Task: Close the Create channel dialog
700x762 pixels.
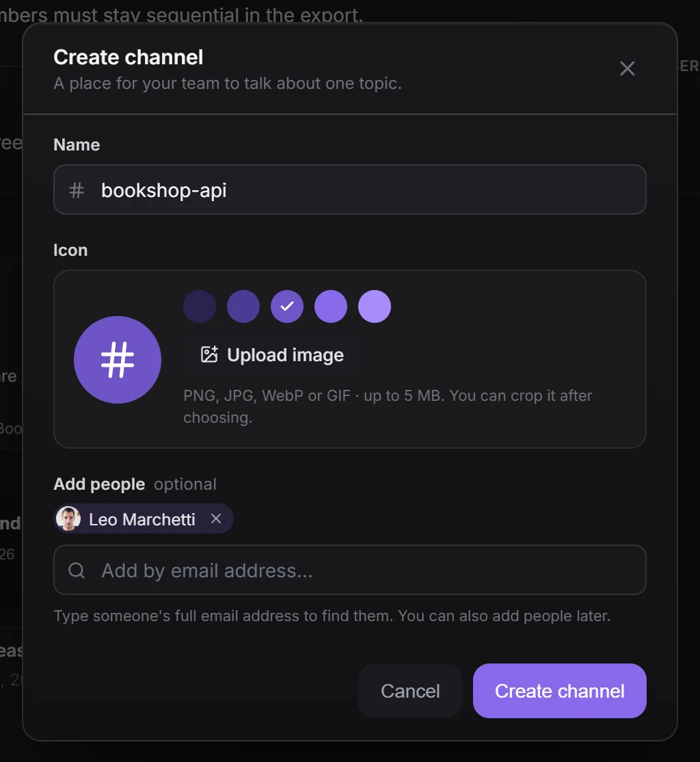Action: click(627, 68)
